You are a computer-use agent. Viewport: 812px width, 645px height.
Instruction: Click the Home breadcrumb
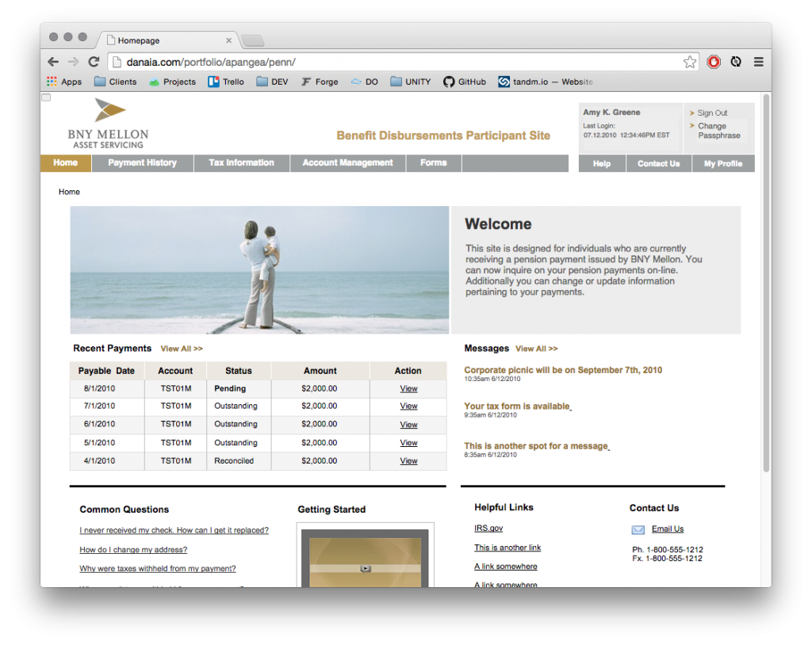(x=70, y=192)
